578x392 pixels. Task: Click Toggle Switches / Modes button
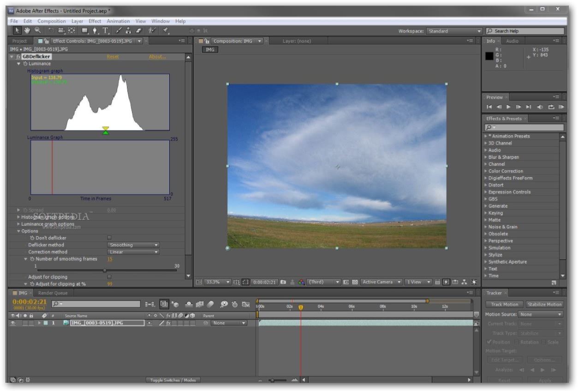coord(173,380)
